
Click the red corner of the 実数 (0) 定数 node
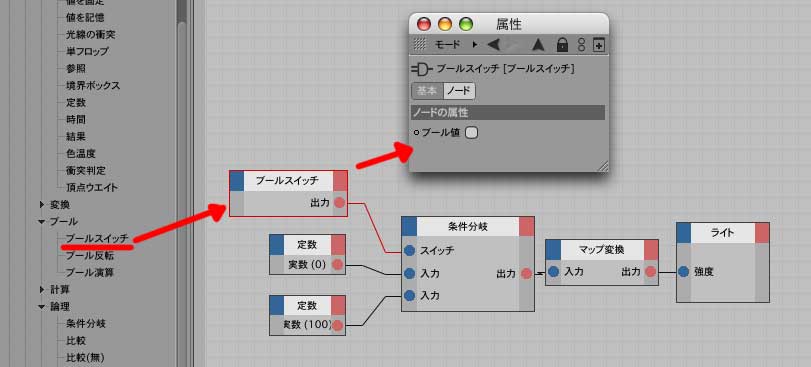coord(338,244)
